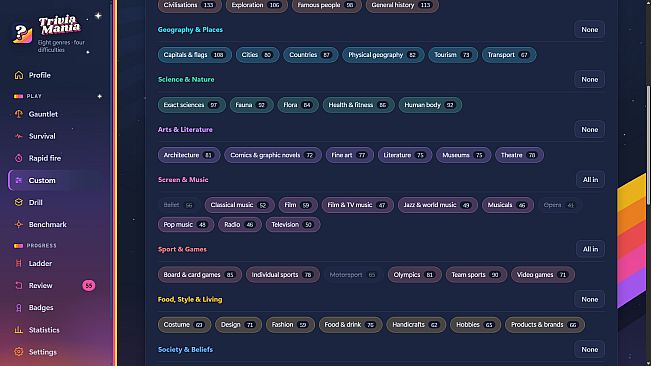Click None for Food, Style & Living

coord(590,299)
